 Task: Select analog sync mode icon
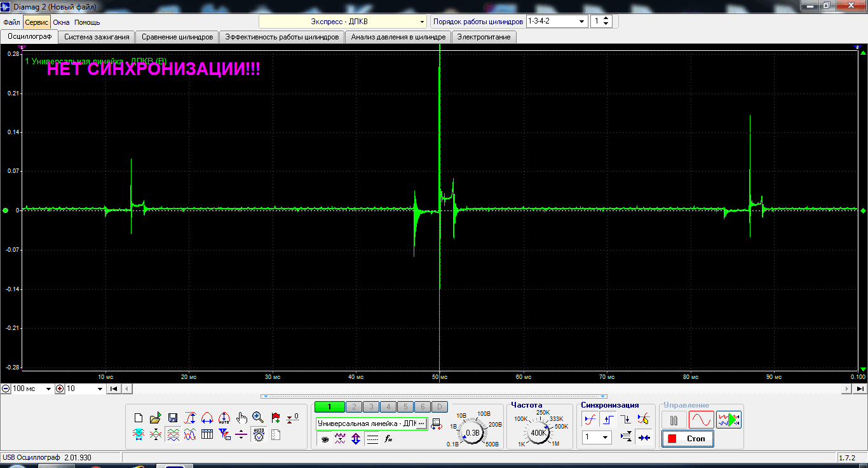coord(590,420)
